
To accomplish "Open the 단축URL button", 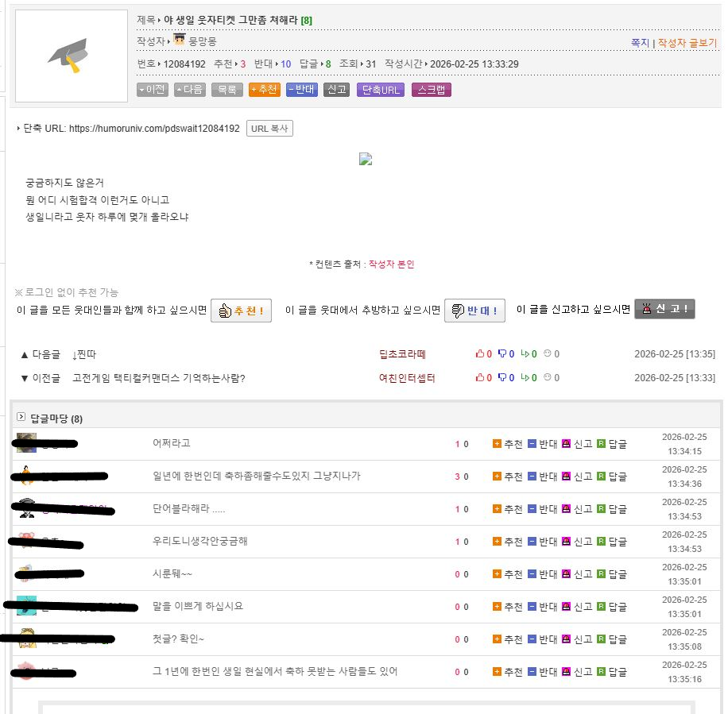I will [x=381, y=90].
